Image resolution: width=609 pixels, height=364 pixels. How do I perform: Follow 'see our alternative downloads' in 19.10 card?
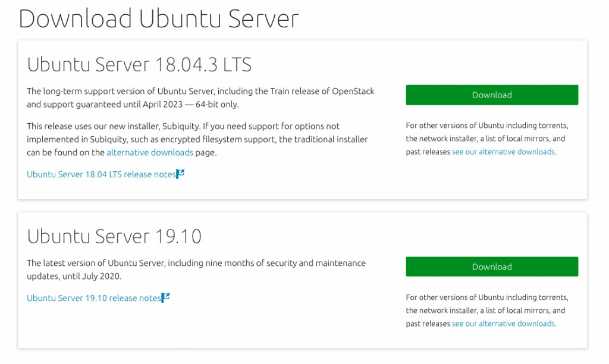click(x=503, y=324)
